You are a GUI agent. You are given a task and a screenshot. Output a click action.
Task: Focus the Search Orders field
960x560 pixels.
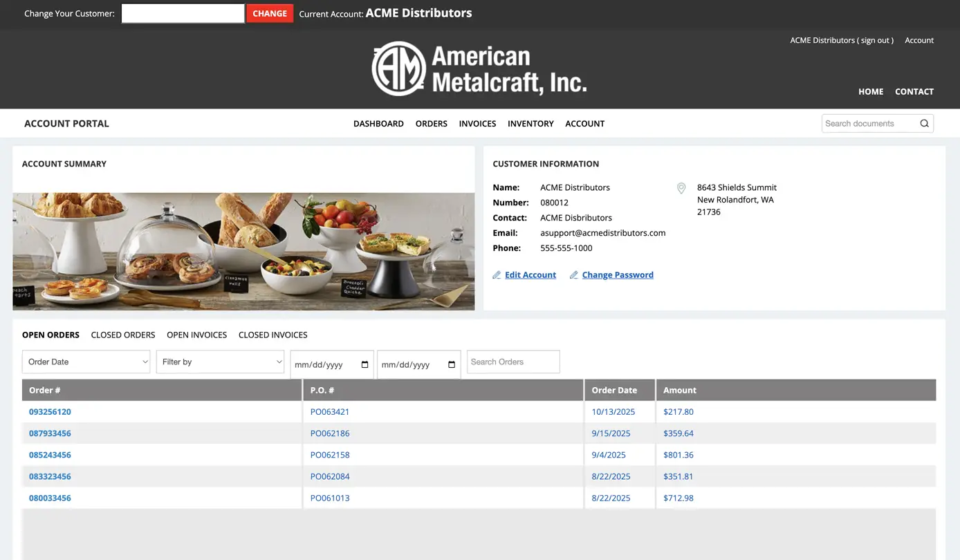513,362
